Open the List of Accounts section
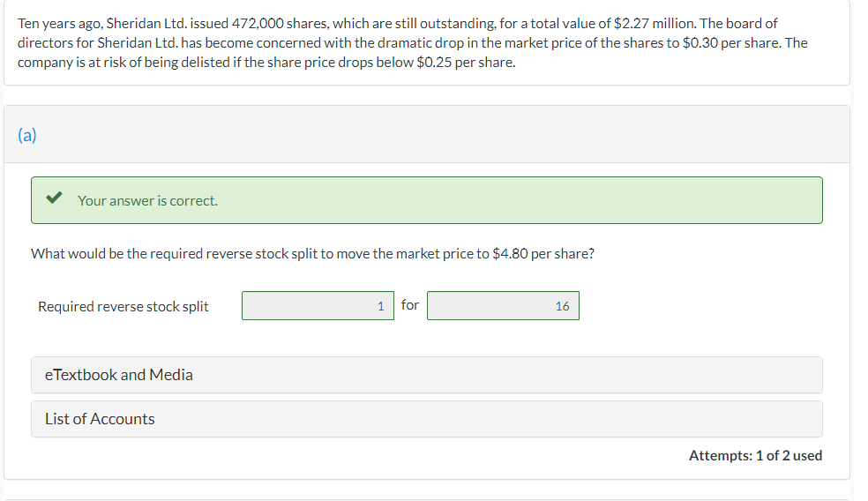The image size is (868, 501). coord(426,419)
